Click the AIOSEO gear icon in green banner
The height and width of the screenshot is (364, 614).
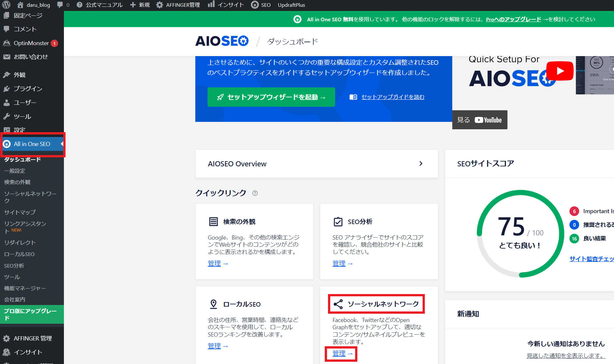[x=297, y=19]
